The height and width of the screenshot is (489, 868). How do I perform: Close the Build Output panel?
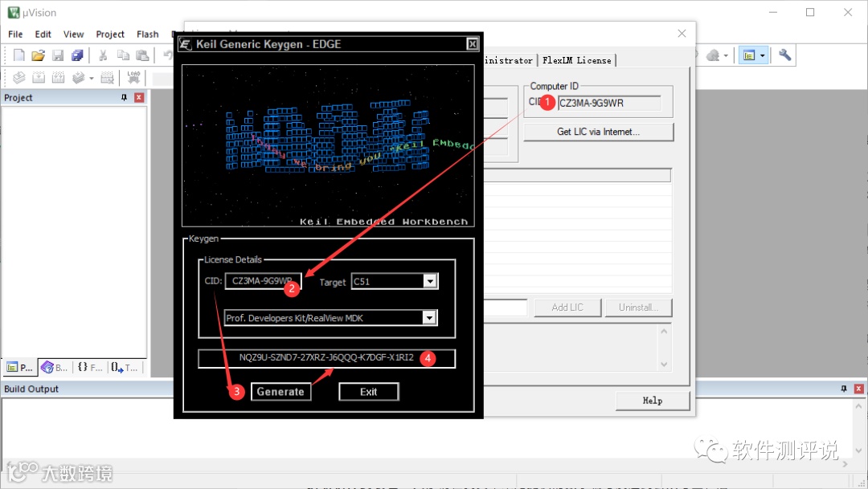coord(858,389)
